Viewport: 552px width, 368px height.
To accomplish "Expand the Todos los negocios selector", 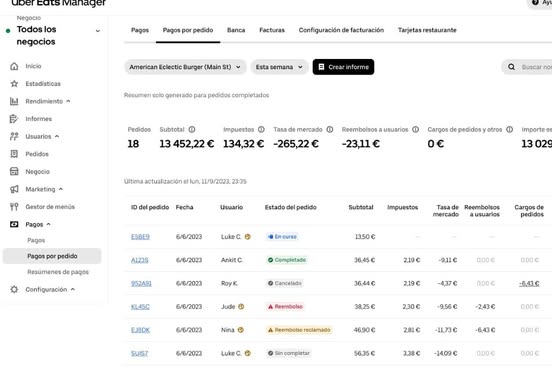I will [98, 31].
